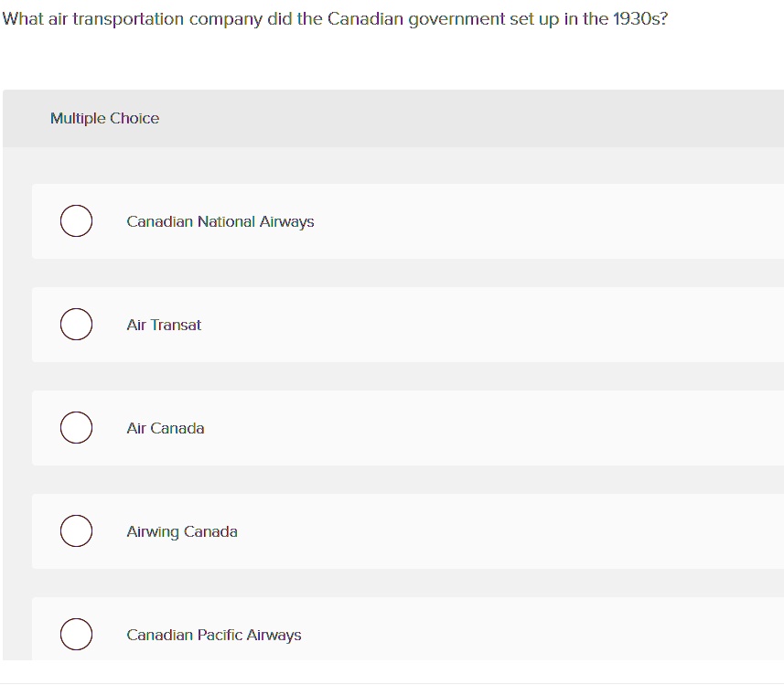Viewport: 784px width, 685px height.
Task: Click the Multiple Choice section header
Action: click(x=104, y=118)
